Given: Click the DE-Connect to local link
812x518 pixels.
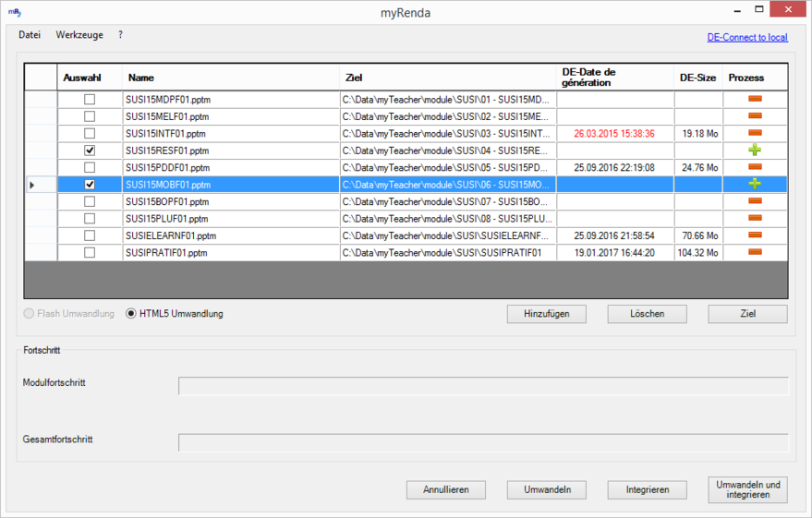Looking at the screenshot, I should pyautogui.click(x=746, y=38).
